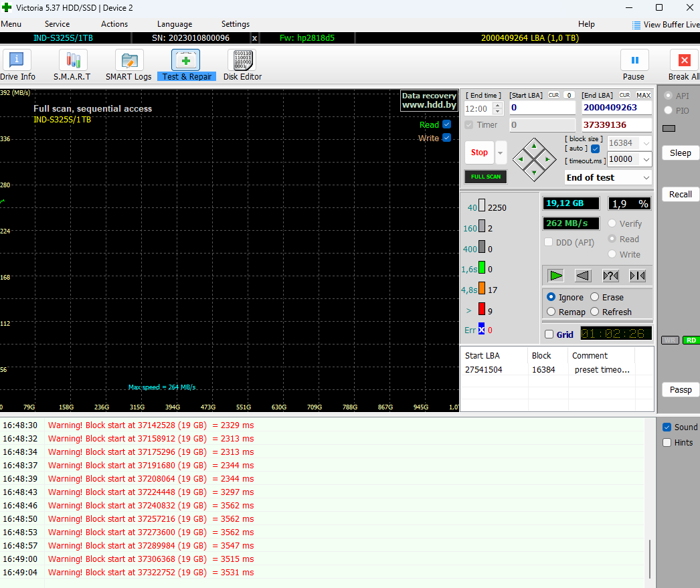Screen dimensions: 700x588
Task: Click the WR indicator light
Action: coord(670,340)
